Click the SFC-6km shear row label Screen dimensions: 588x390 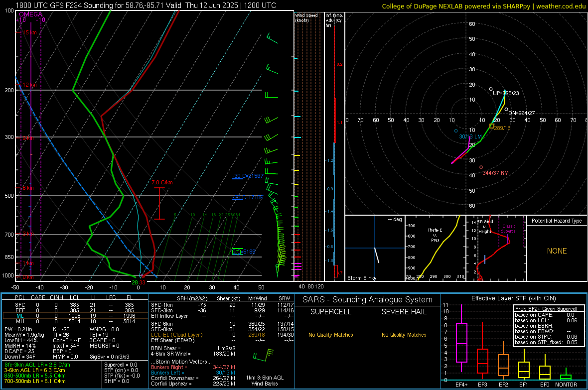coord(162,324)
